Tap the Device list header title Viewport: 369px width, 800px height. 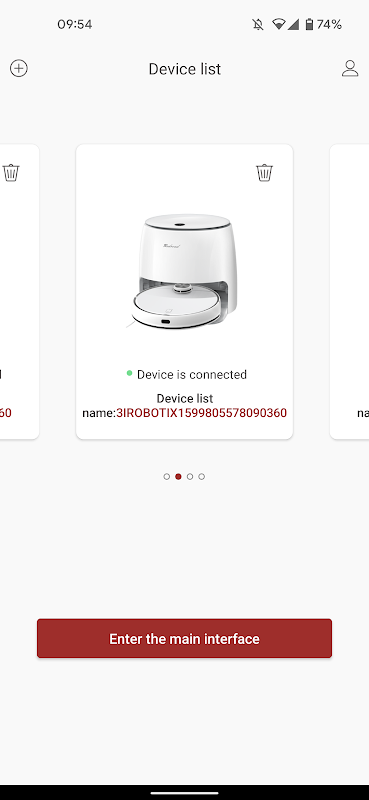pos(185,69)
